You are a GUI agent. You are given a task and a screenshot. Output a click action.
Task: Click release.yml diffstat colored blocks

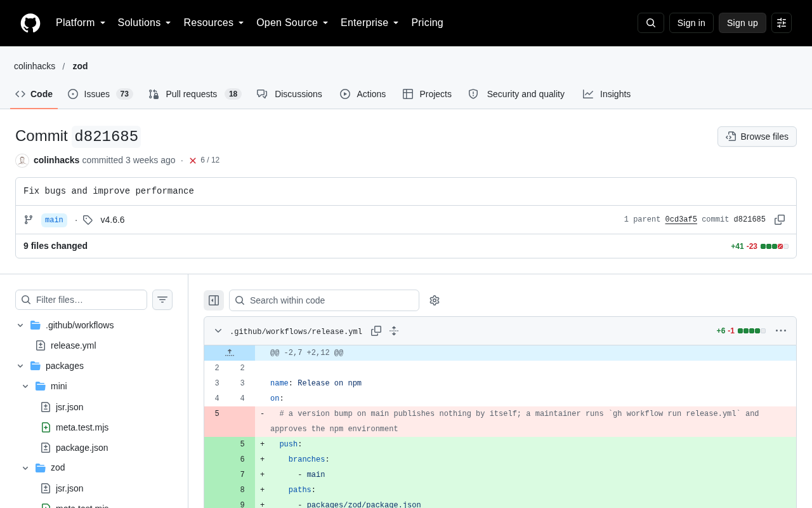click(x=752, y=331)
